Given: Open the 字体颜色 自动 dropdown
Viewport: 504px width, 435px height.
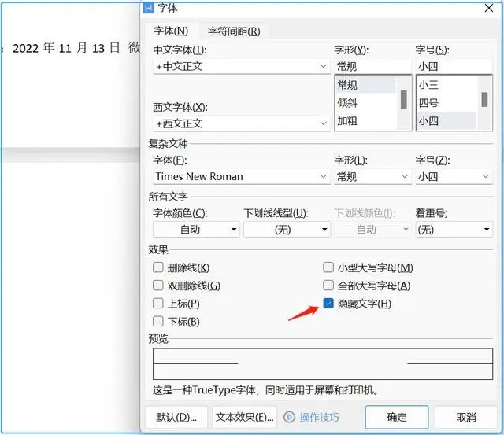Looking at the screenshot, I should (196, 229).
